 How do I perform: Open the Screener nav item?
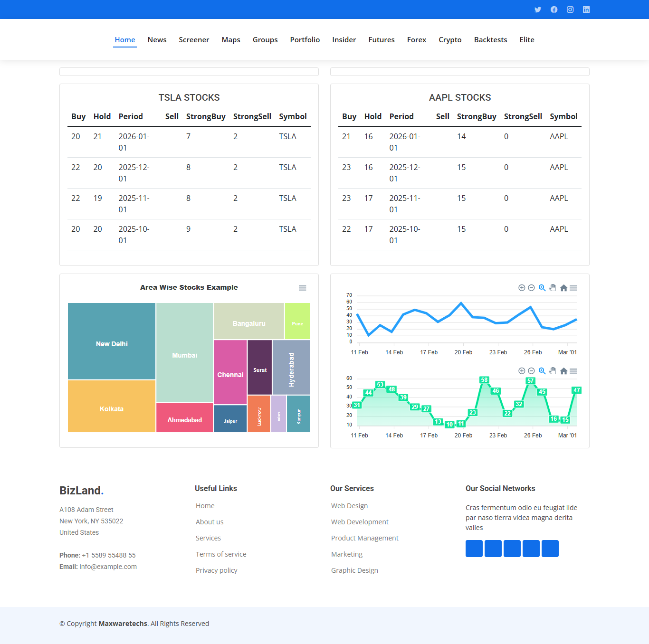click(x=194, y=40)
